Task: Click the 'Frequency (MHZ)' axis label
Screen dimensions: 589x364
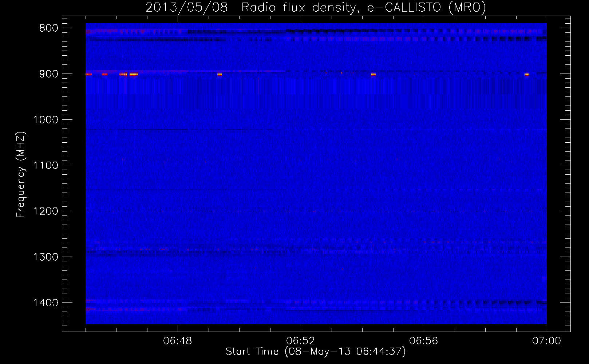Action: point(21,175)
